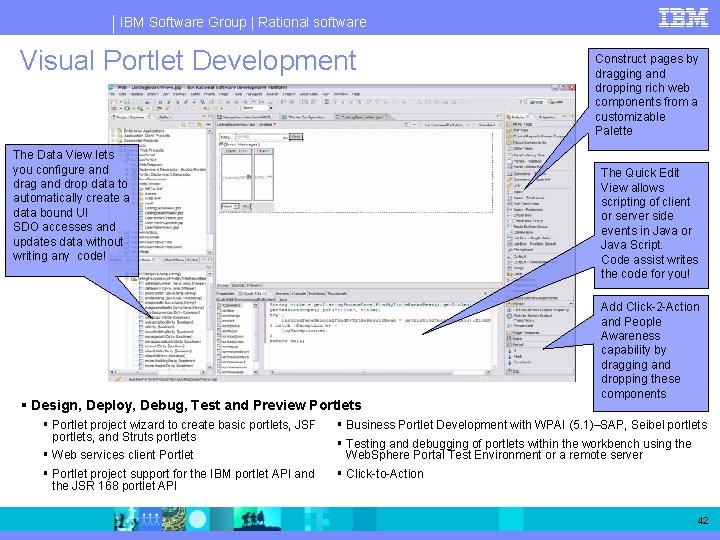Open the combo box below the data table in the design page
The height and width of the screenshot is (540, 720).
[x=230, y=206]
